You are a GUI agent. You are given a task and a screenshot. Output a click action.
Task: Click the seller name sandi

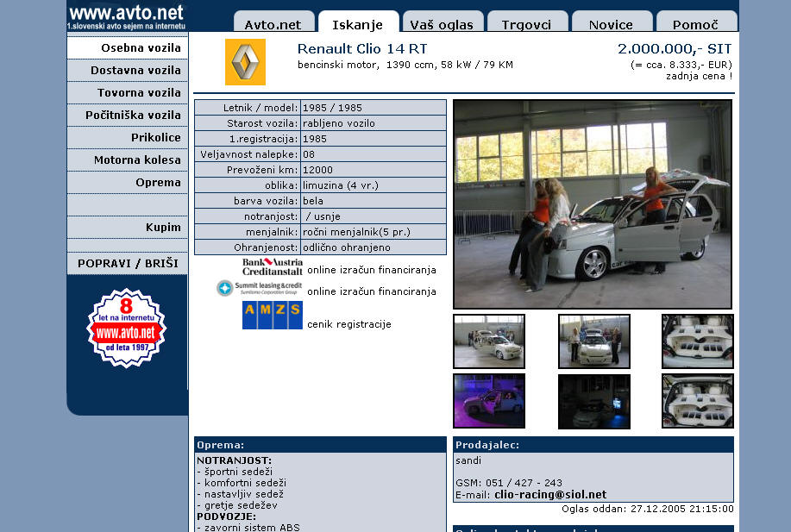point(468,460)
